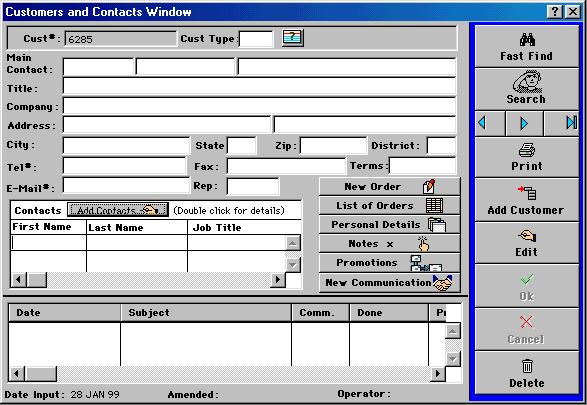Click into the Zip field
Viewport: 587px width, 405px height.
point(333,145)
